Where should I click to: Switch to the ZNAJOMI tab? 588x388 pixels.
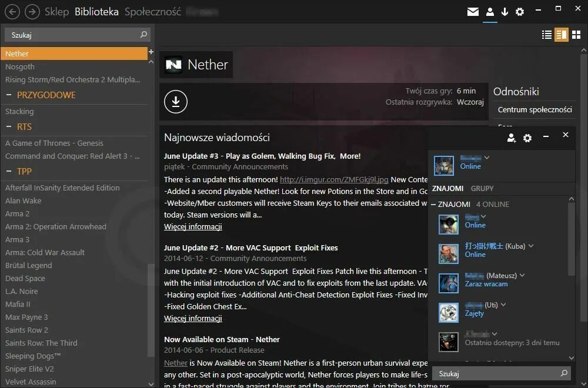[x=449, y=188]
